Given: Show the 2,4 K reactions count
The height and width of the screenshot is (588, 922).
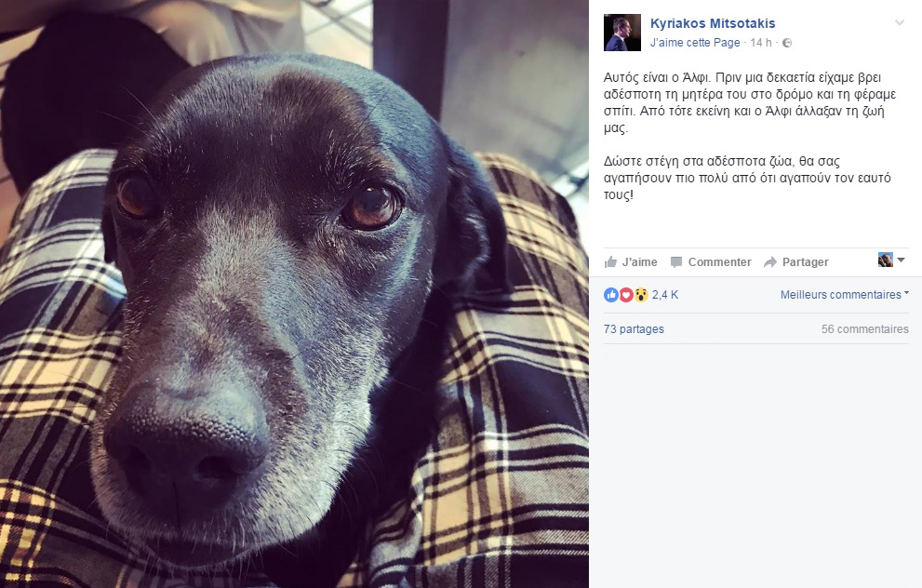Looking at the screenshot, I should click(665, 295).
